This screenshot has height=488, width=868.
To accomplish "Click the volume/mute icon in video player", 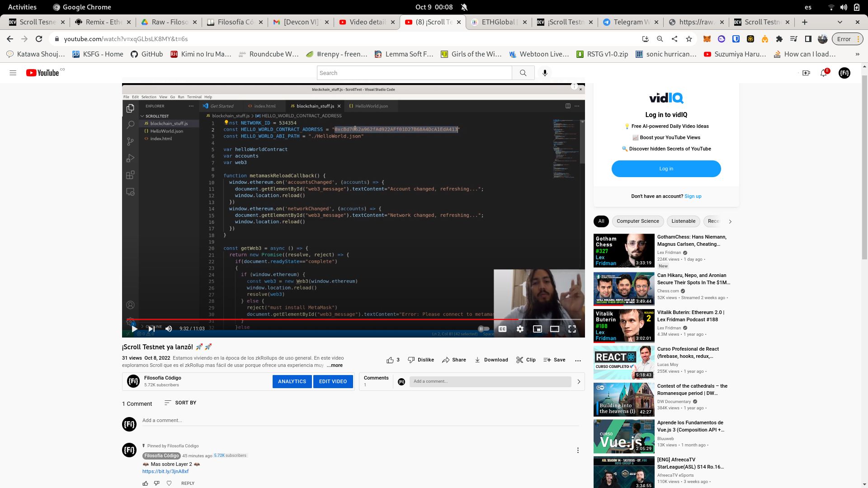I will click(169, 328).
